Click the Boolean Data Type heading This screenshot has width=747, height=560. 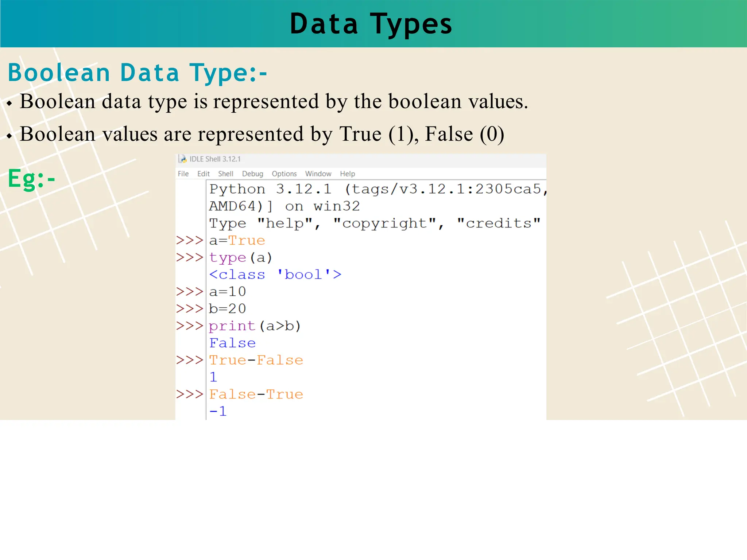tap(138, 73)
